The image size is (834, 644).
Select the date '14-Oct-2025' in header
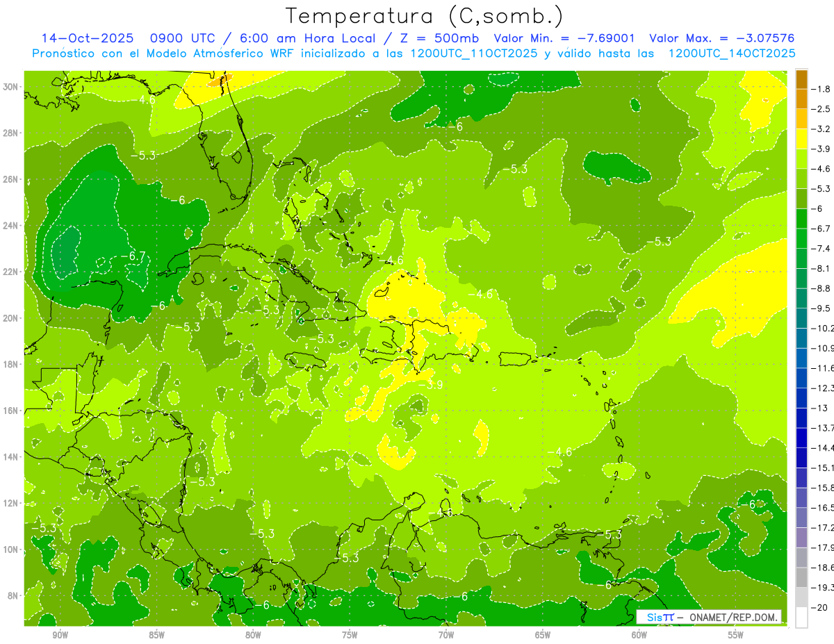(87, 38)
